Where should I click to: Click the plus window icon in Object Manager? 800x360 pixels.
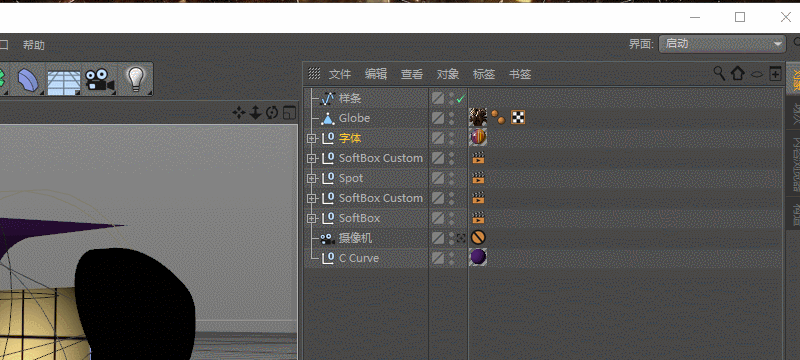(x=775, y=73)
